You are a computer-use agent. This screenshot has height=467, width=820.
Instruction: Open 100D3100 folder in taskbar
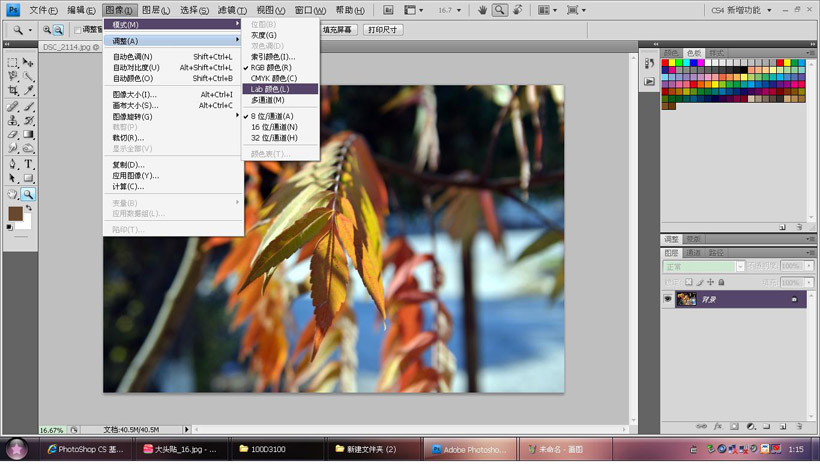point(277,449)
